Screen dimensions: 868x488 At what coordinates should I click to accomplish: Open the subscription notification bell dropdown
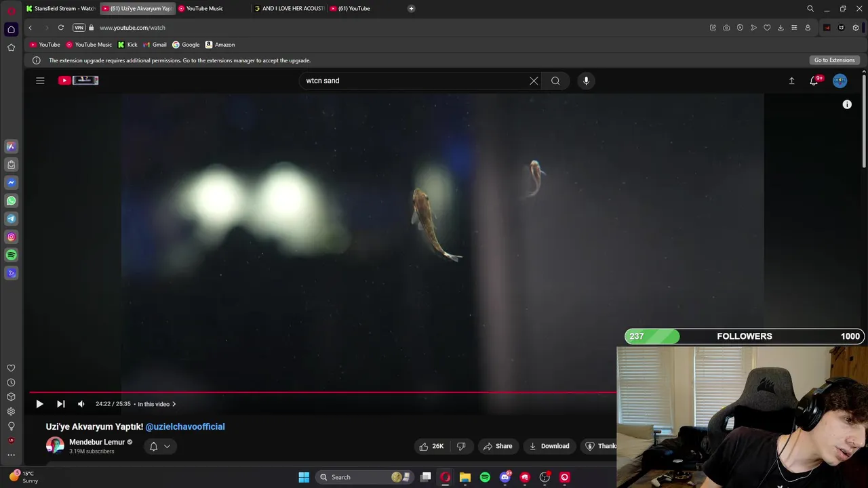coord(160,446)
